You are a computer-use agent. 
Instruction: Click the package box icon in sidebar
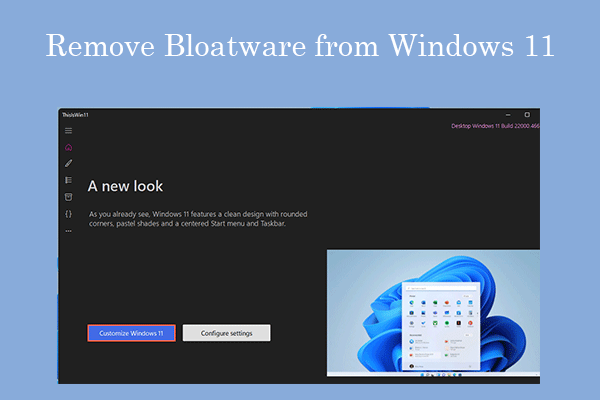(69, 197)
